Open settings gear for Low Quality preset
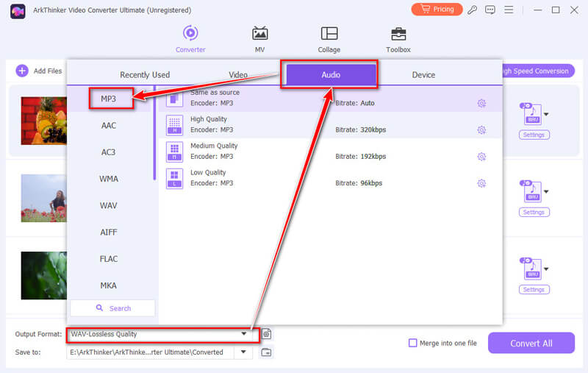The height and width of the screenshot is (373, 588). coord(481,183)
